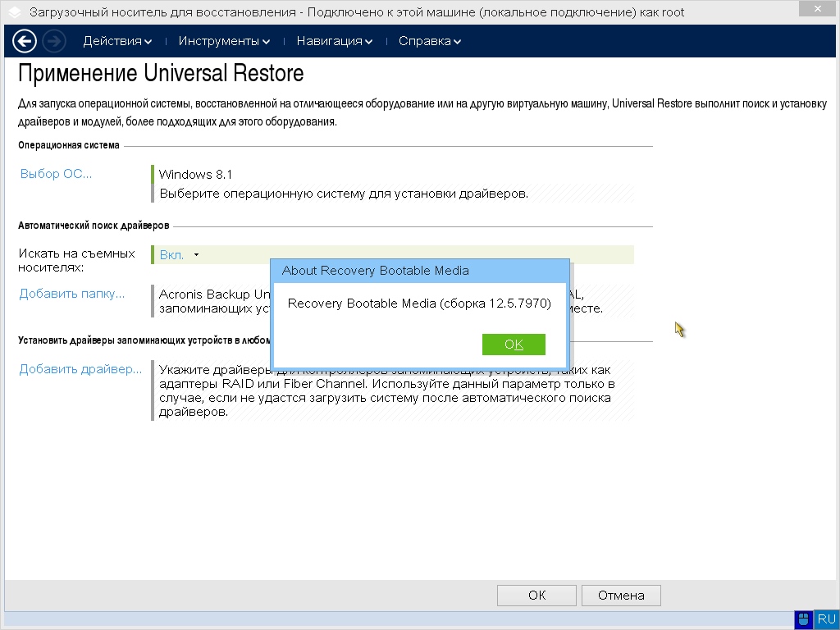Click the forward navigation arrow
Viewport: 840px width, 630px height.
(52, 40)
